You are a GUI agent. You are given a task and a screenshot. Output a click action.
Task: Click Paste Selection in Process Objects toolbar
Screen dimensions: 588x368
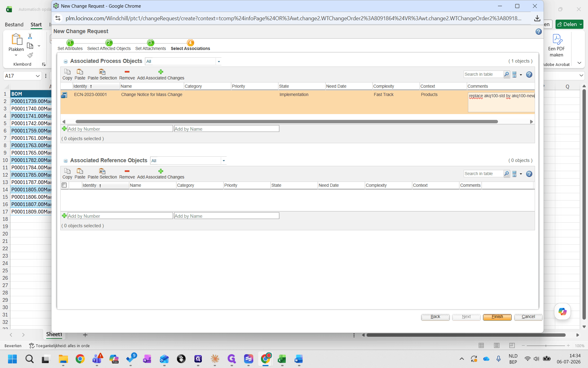[x=102, y=75]
